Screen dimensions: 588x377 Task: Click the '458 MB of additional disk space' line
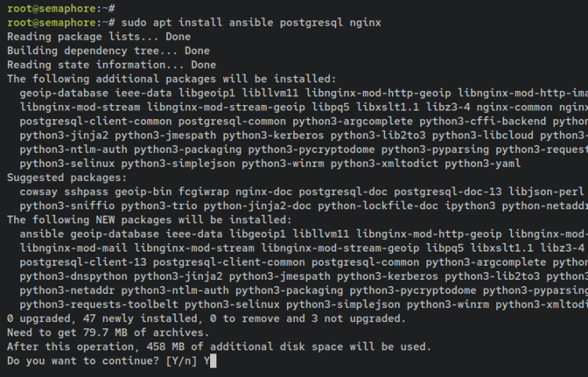coord(218,346)
